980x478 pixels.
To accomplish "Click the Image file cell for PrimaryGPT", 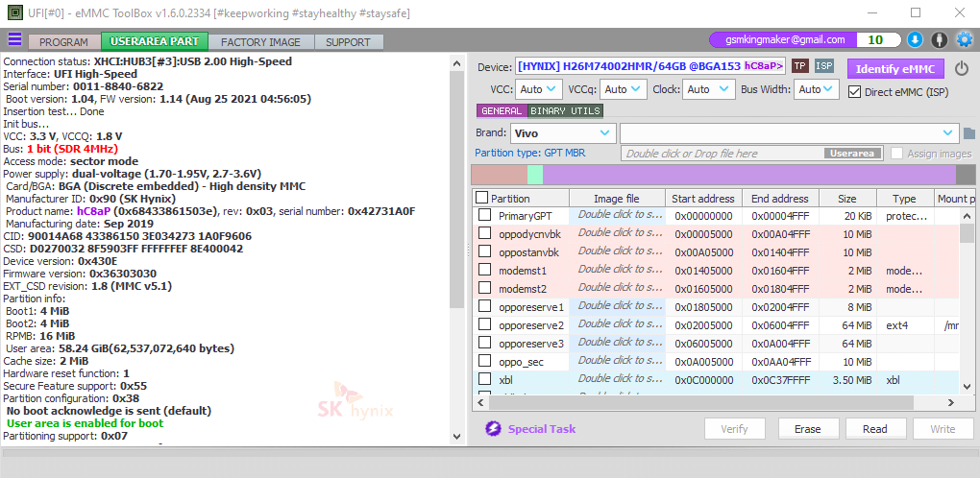I will tap(617, 215).
